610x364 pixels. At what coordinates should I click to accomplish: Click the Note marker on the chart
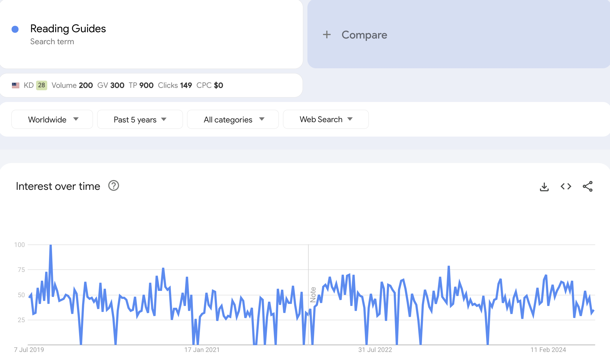[313, 295]
